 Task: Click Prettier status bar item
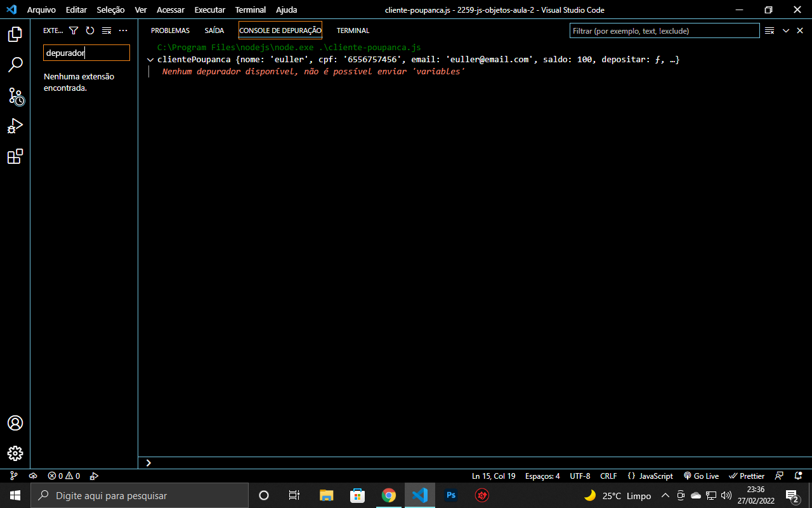(747, 476)
